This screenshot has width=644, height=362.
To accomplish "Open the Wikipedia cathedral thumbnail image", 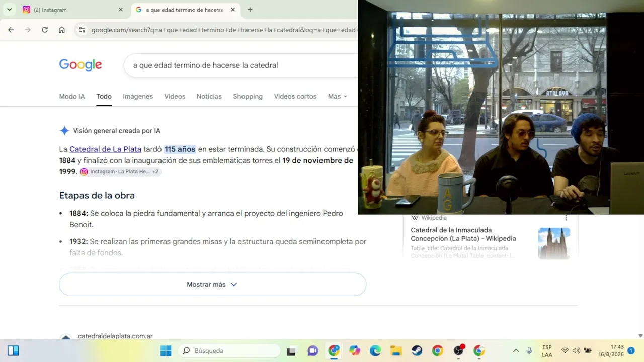I will click(x=554, y=243).
